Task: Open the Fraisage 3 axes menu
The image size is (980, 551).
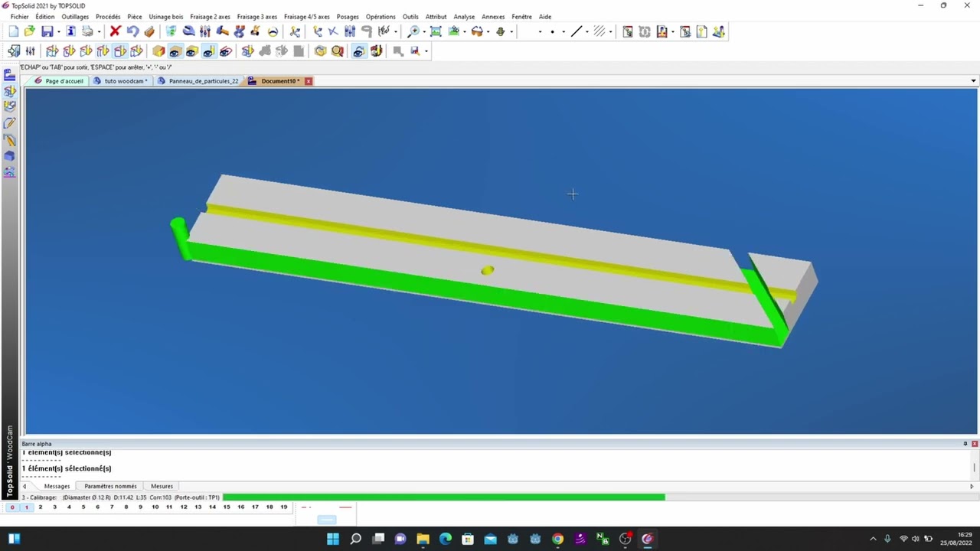Action: pyautogui.click(x=257, y=17)
